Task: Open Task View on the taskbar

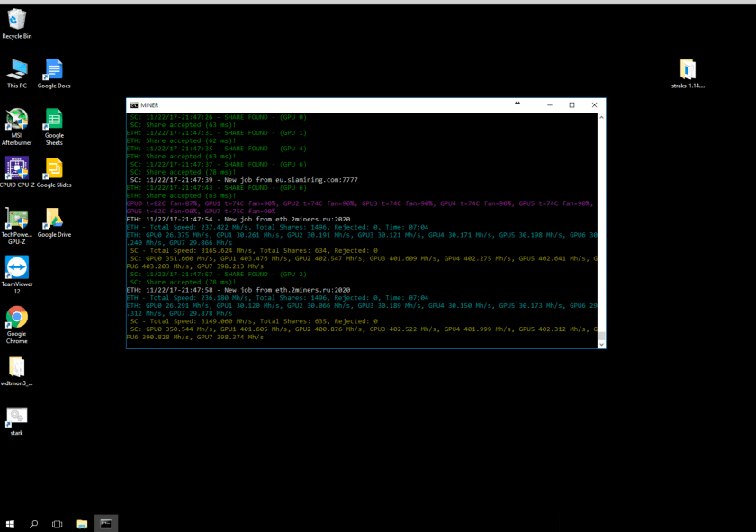Action: pos(57,524)
